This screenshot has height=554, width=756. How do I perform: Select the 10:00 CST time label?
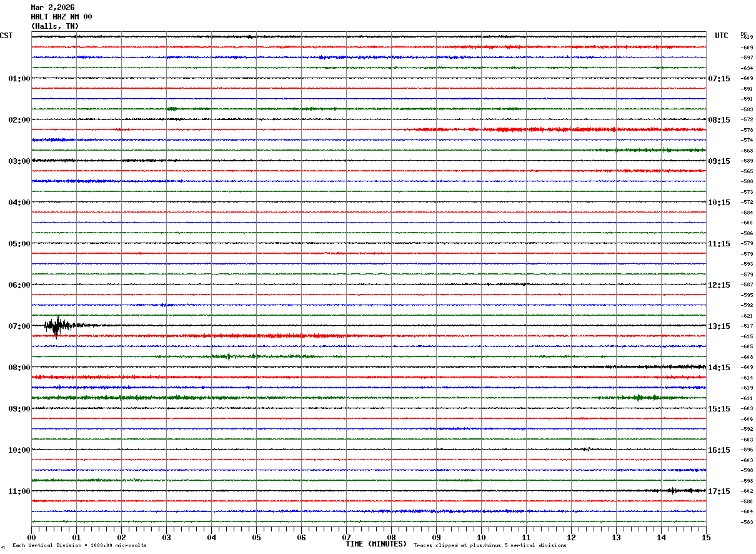tap(19, 450)
